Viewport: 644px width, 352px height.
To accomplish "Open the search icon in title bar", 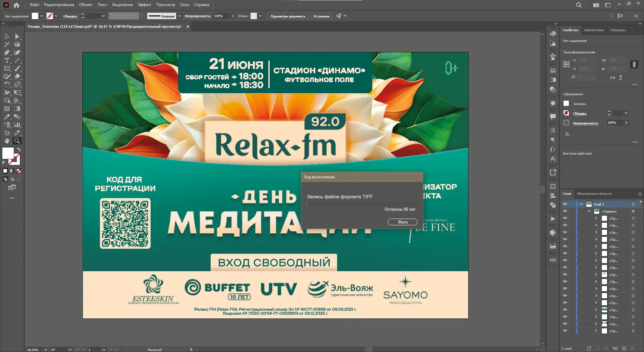I will [579, 5].
